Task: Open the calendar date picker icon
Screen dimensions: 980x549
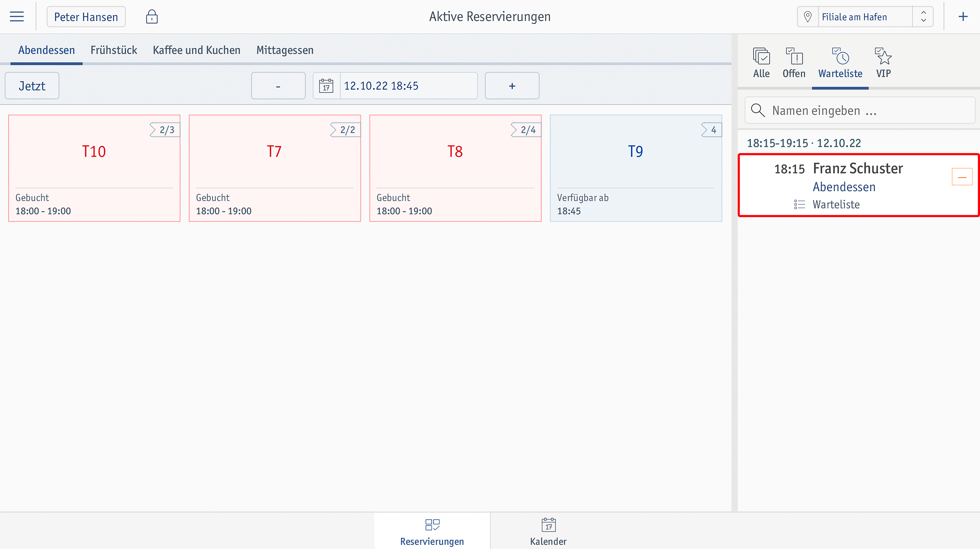Action: pyautogui.click(x=326, y=86)
